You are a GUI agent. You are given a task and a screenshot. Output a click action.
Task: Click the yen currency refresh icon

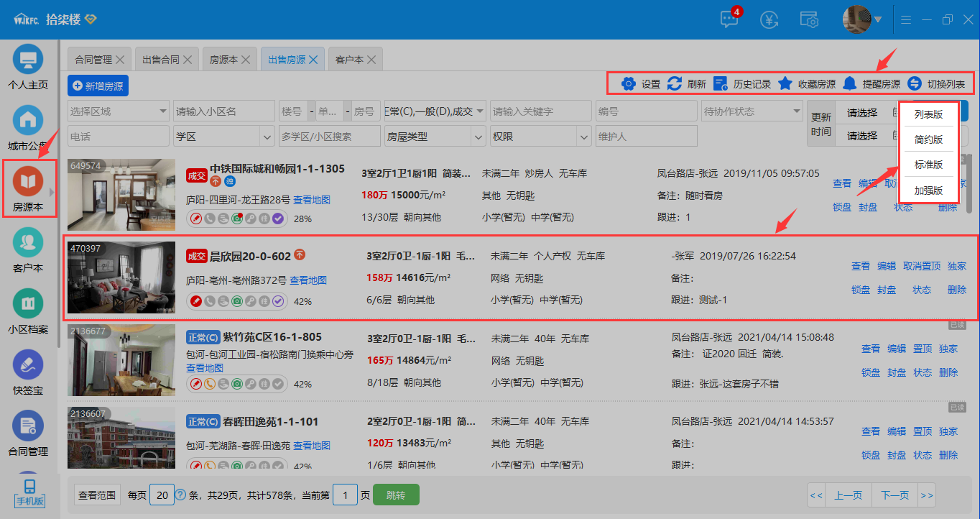(770, 19)
